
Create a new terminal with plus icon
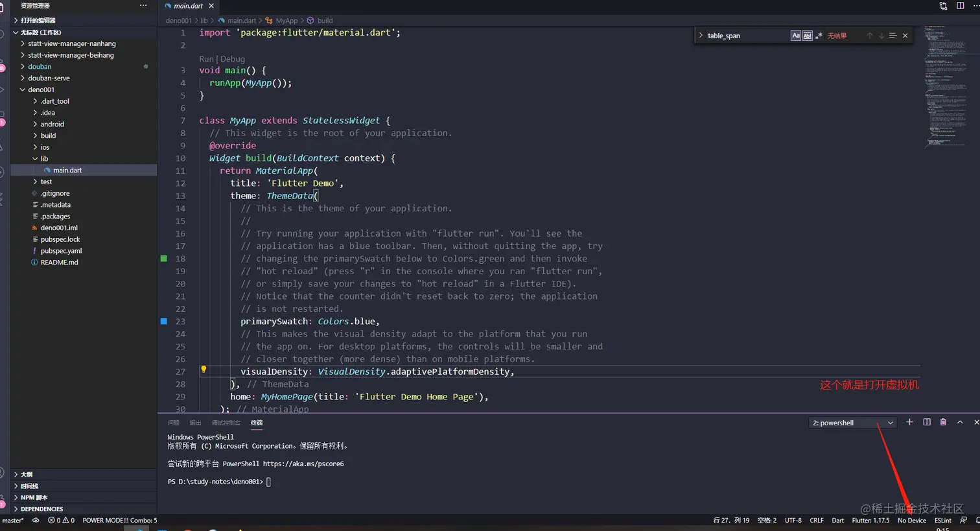tap(909, 422)
